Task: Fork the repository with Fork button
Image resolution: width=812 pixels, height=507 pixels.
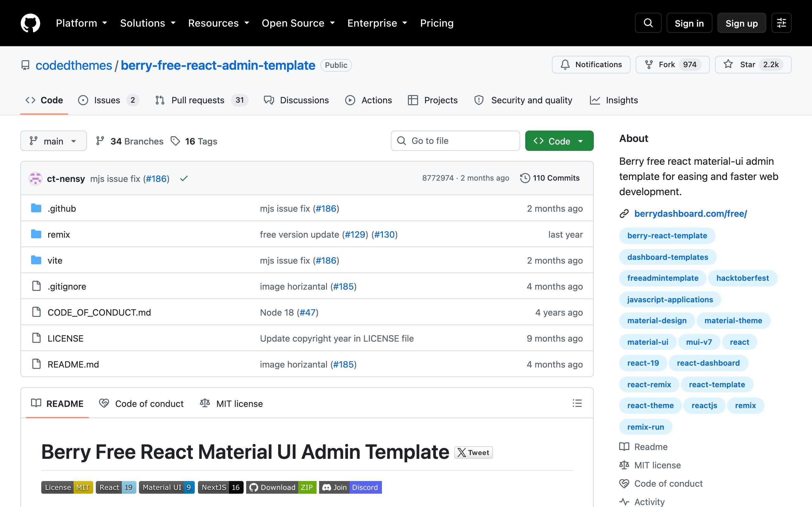Action: click(672, 64)
